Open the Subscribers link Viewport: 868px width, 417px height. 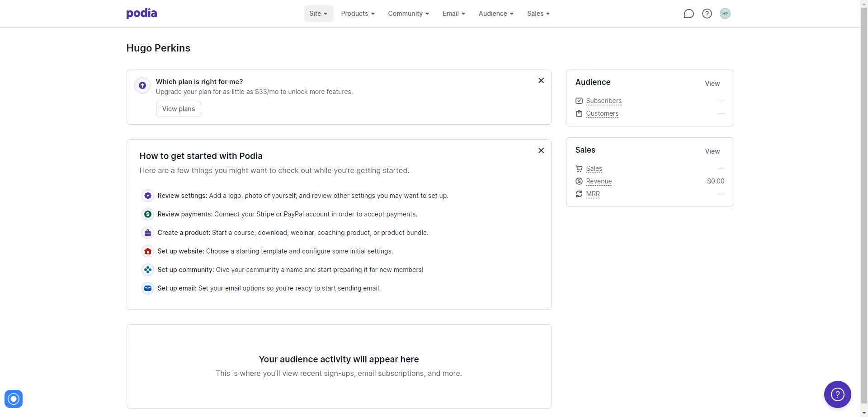[x=604, y=101]
